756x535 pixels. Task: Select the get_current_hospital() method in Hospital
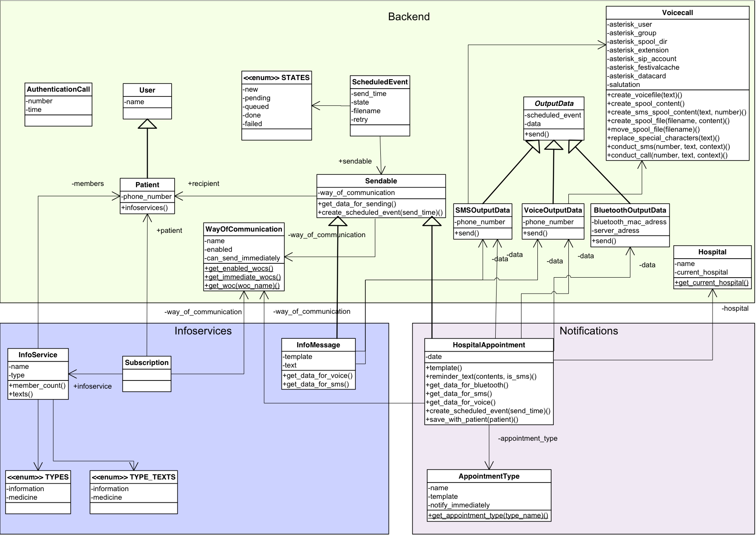[712, 283]
